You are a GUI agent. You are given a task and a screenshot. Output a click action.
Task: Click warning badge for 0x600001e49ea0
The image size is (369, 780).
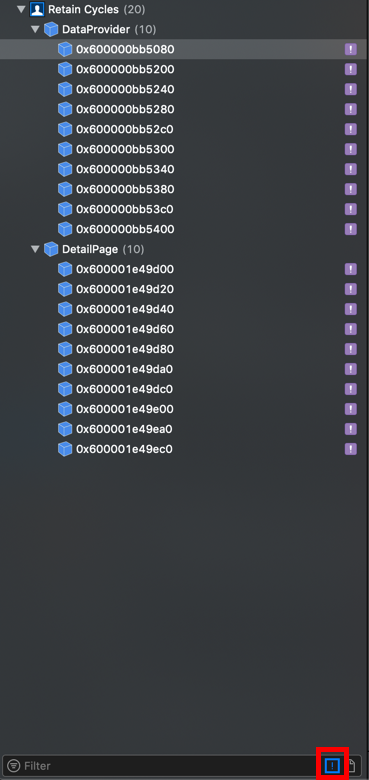click(x=351, y=429)
